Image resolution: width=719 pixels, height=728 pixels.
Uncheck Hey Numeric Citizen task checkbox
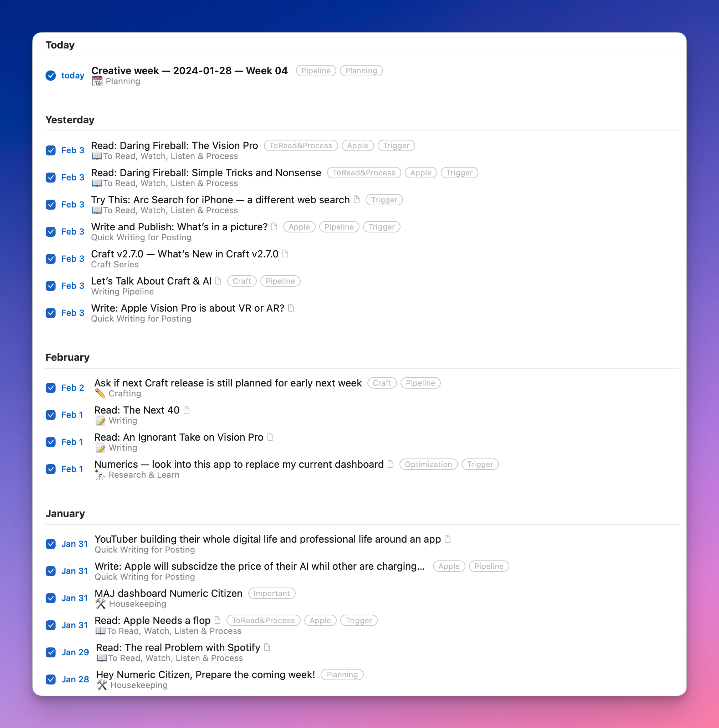tap(51, 680)
